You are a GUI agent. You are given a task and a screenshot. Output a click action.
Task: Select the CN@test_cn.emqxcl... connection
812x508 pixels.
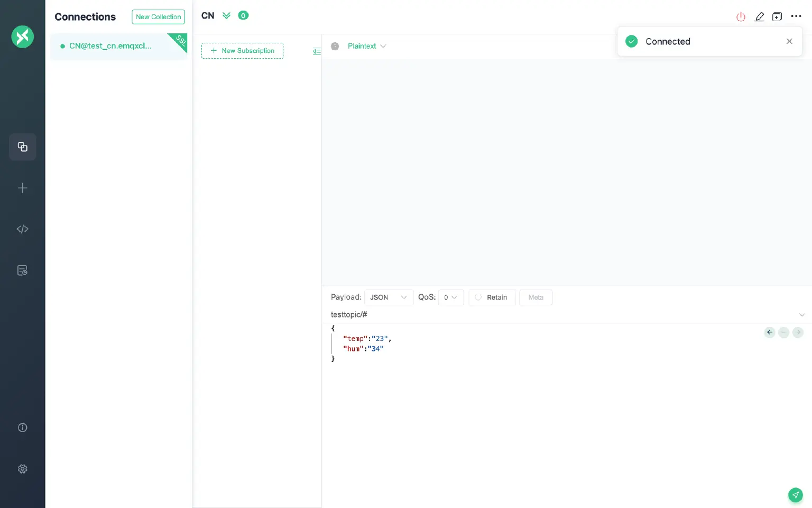[110, 46]
